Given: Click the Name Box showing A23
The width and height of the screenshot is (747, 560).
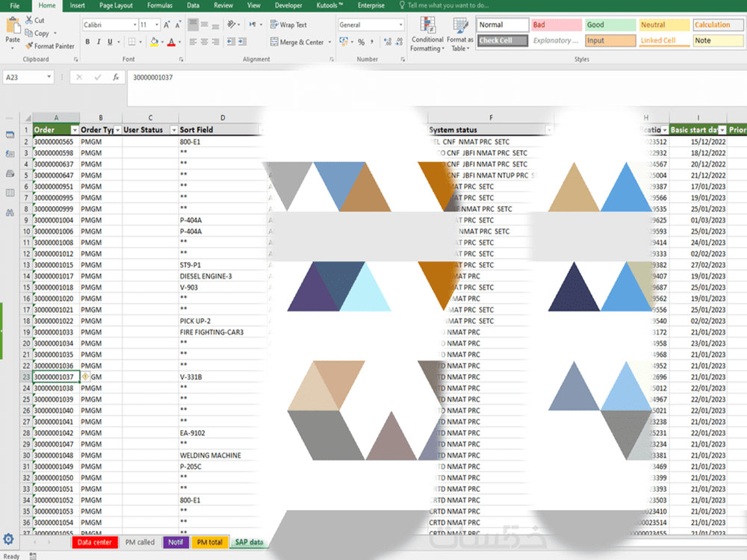Looking at the screenshot, I should 28,77.
